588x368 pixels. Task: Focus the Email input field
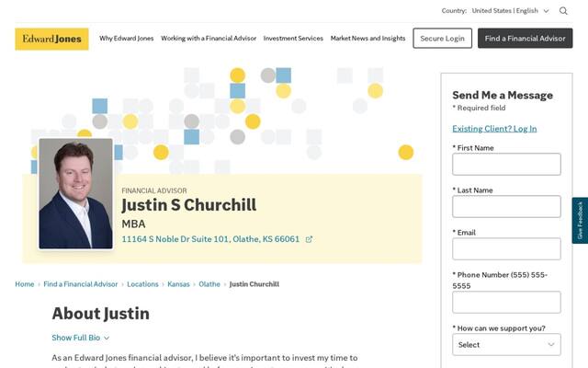pos(506,249)
